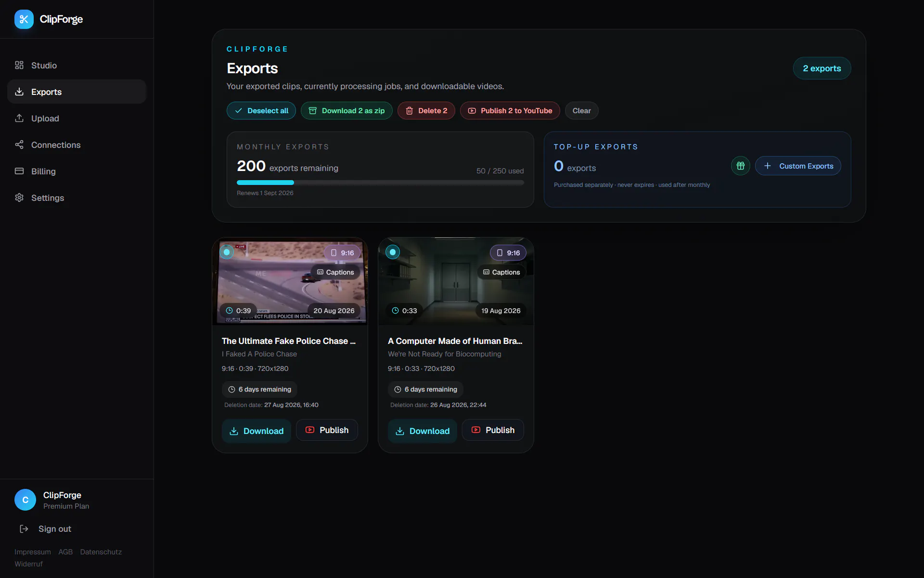Open the AGB link
Image resolution: width=924 pixels, height=578 pixels.
[x=65, y=552]
